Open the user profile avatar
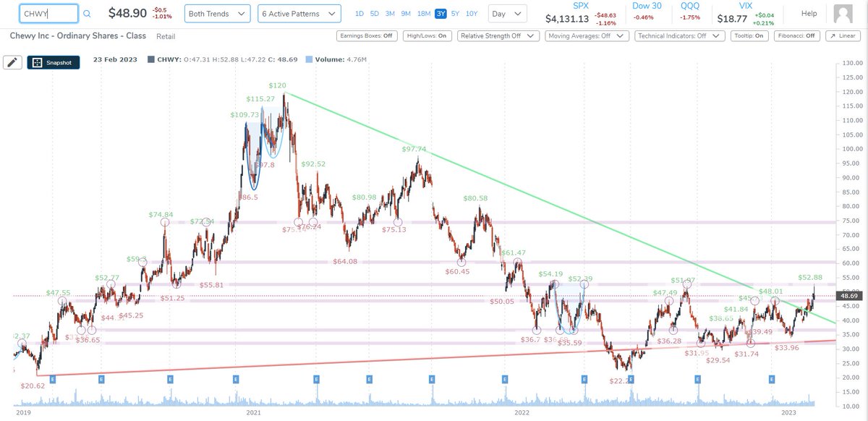The width and height of the screenshot is (868, 421). click(x=843, y=14)
